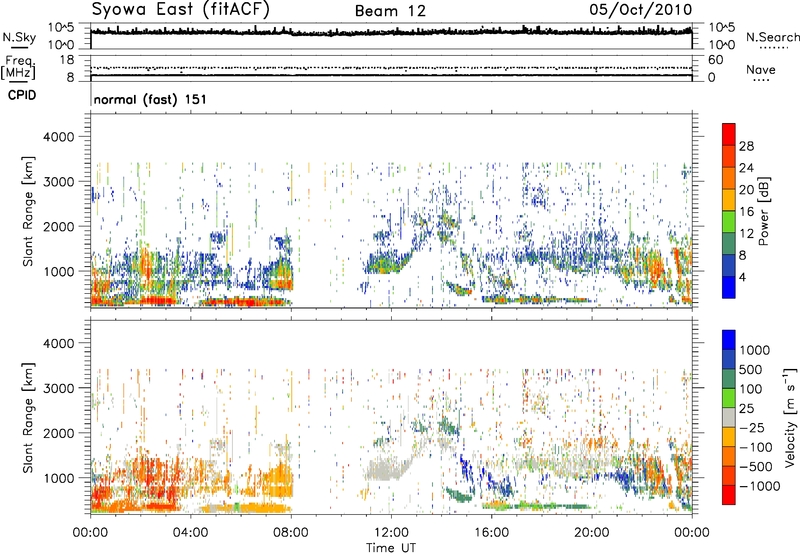This screenshot has width=800, height=554.
Task: Select the '-500' label on Velocity color bar
Action: [756, 466]
